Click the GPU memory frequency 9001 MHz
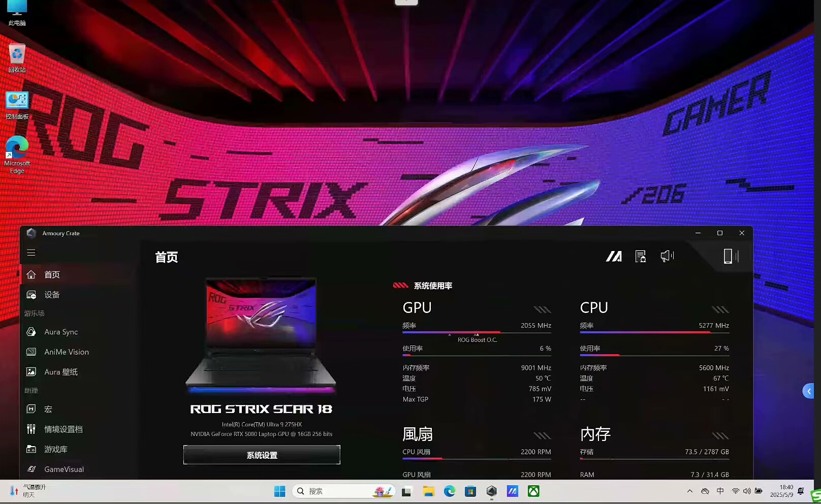The width and height of the screenshot is (821, 504). pos(536,368)
